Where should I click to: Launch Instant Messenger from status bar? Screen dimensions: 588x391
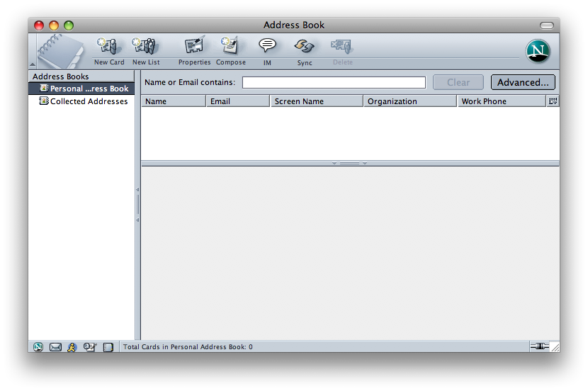(72, 347)
